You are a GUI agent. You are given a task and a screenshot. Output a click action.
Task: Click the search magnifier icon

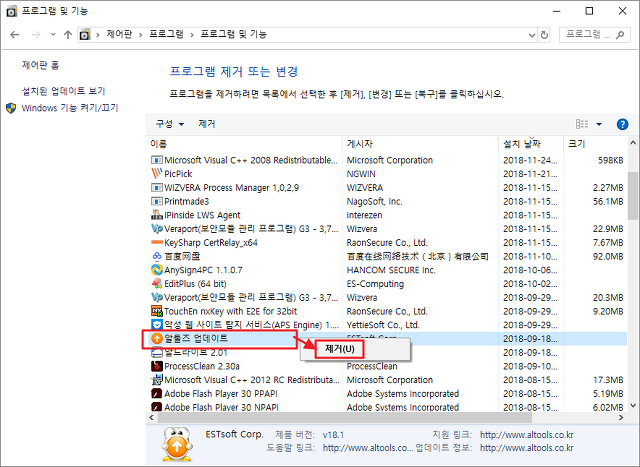pyautogui.click(x=620, y=35)
